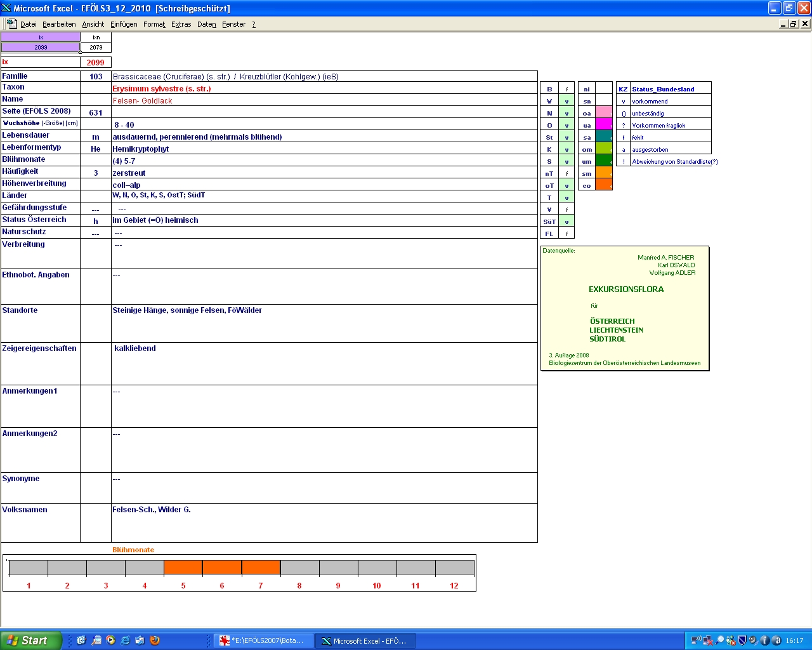Restore the workbook window inside Excel

794,23
